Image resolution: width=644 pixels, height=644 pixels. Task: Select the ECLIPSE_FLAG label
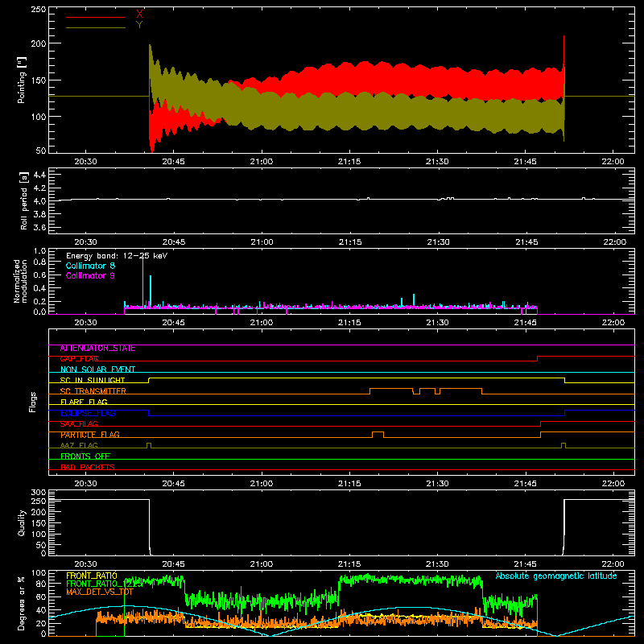click(88, 413)
